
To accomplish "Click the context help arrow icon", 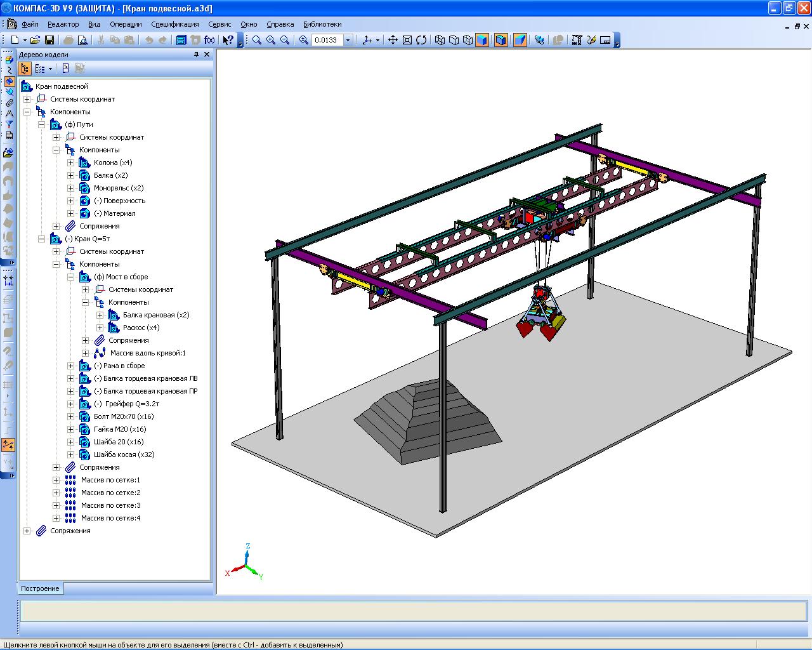I will pyautogui.click(x=228, y=40).
